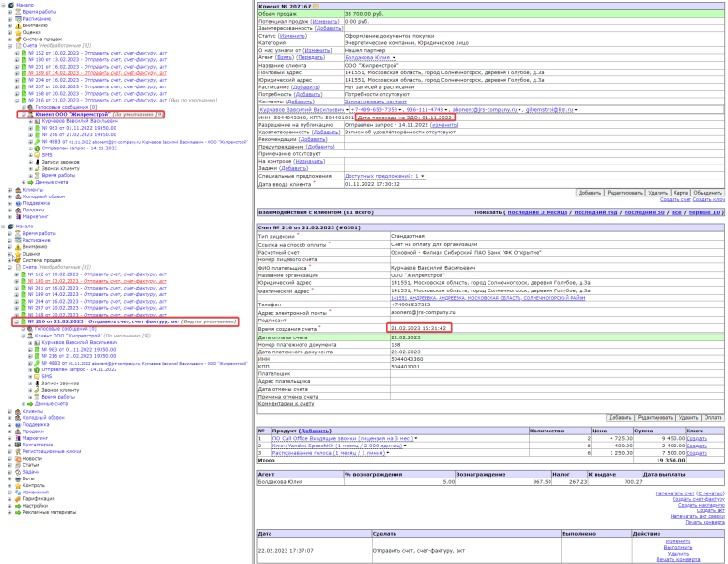Expand the Бухгалтерия node
The width and height of the screenshot is (728, 564).
point(9,445)
